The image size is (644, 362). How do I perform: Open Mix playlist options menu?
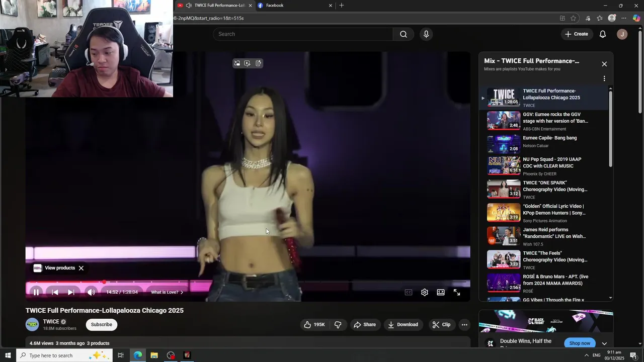pyautogui.click(x=604, y=78)
